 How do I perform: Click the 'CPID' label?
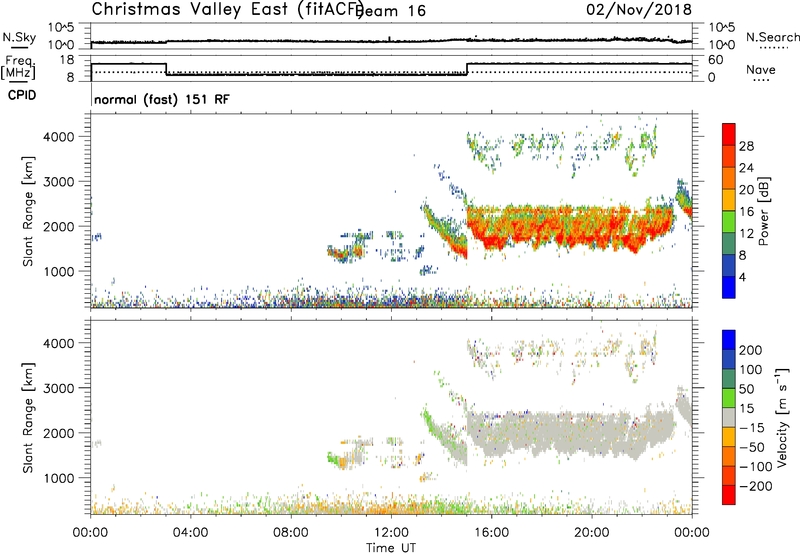pos(22,95)
